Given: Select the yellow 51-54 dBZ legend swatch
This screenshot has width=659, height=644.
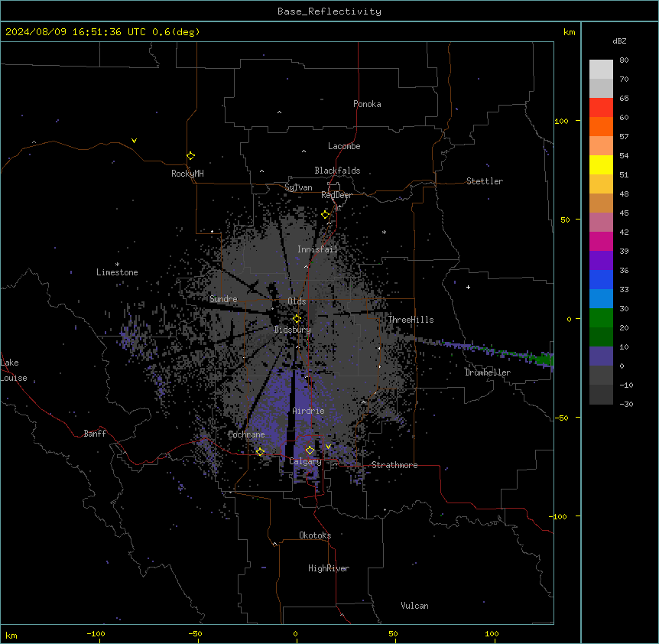Looking at the screenshot, I should pos(601,164).
